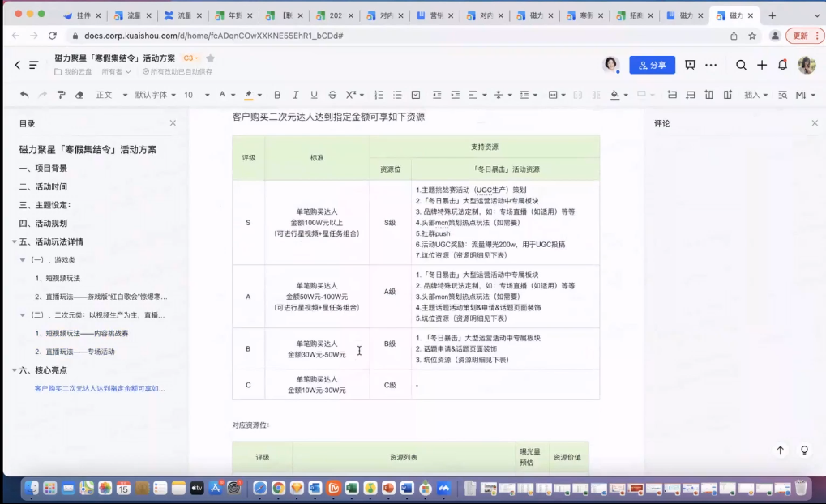Viewport: 826px width, 504px height.
Task: Open the document search magnifier icon
Action: [739, 64]
